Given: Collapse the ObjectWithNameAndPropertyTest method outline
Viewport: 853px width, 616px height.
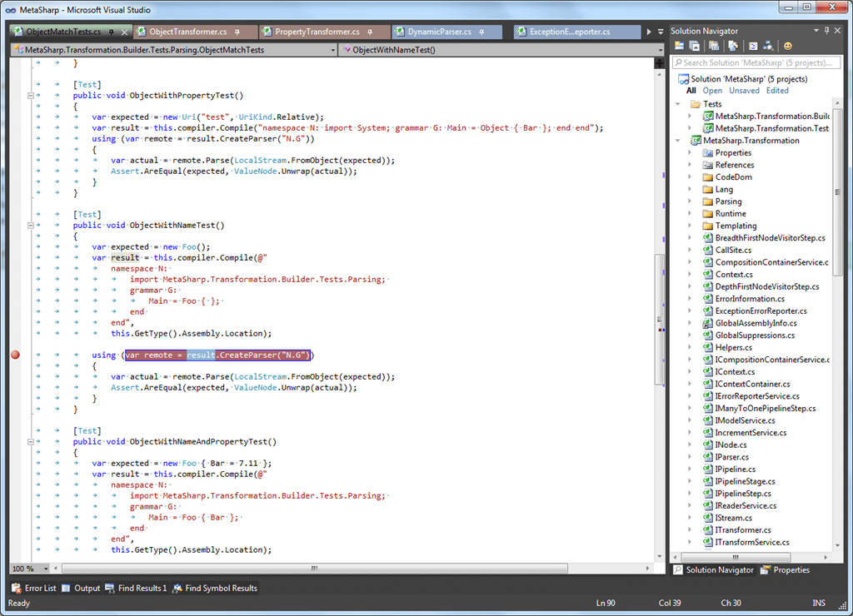Looking at the screenshot, I should 31,442.
